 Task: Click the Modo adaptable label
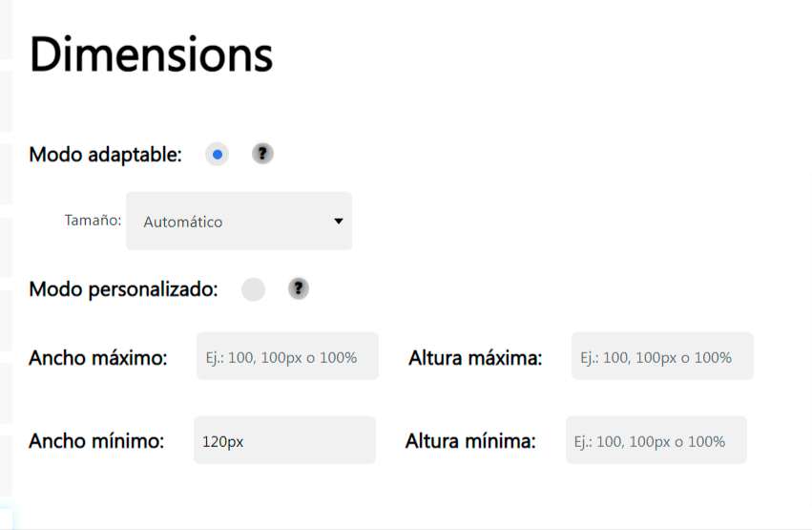coord(106,155)
